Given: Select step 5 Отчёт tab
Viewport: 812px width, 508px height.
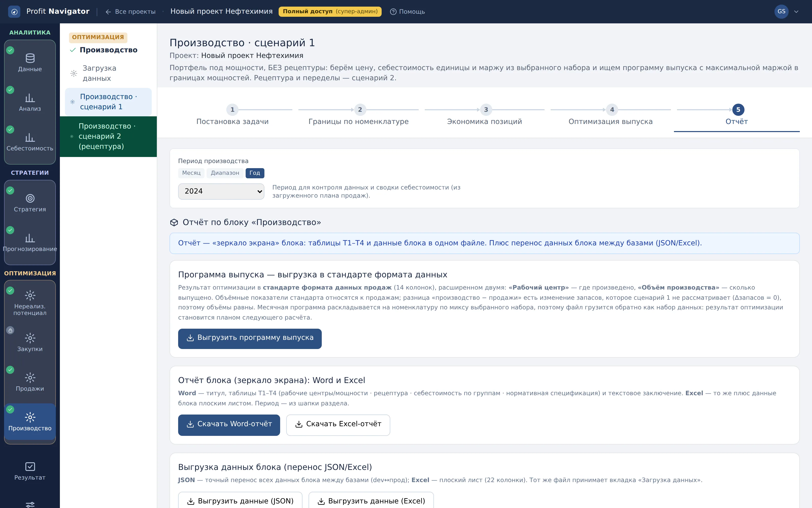Looking at the screenshot, I should [x=737, y=115].
